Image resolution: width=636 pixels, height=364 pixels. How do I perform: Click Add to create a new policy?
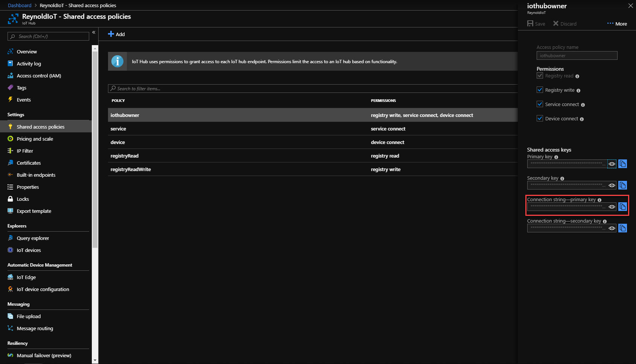coord(117,34)
